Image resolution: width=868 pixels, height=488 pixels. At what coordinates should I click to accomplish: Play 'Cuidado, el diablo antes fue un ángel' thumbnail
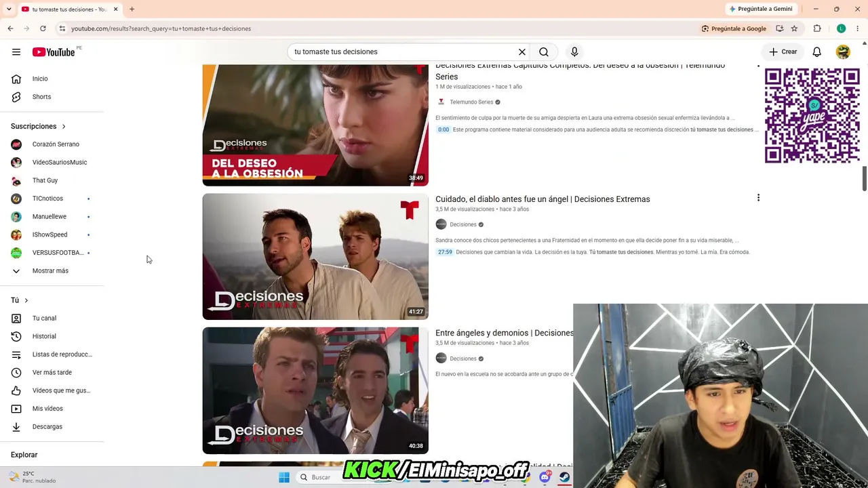point(315,257)
